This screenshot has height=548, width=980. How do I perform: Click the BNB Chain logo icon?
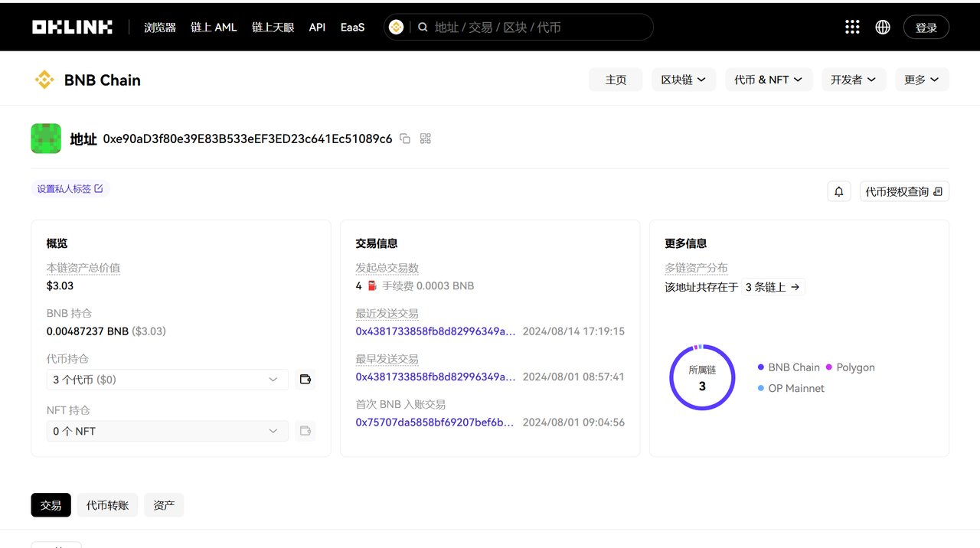[44, 80]
